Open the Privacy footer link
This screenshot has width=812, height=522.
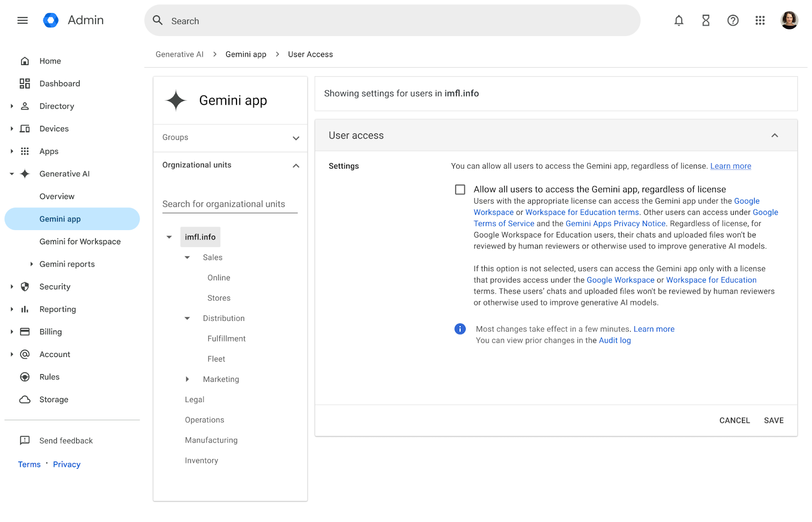coord(66,464)
